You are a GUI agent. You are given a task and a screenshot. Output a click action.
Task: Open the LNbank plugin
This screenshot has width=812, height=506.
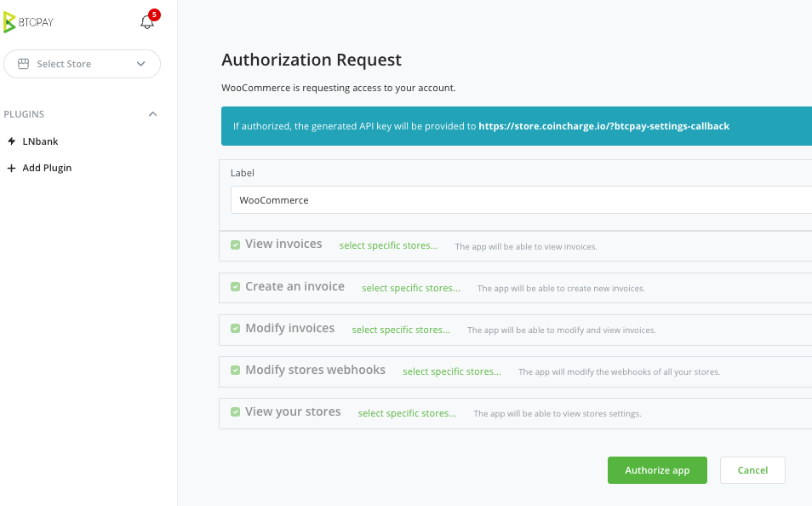(x=40, y=141)
